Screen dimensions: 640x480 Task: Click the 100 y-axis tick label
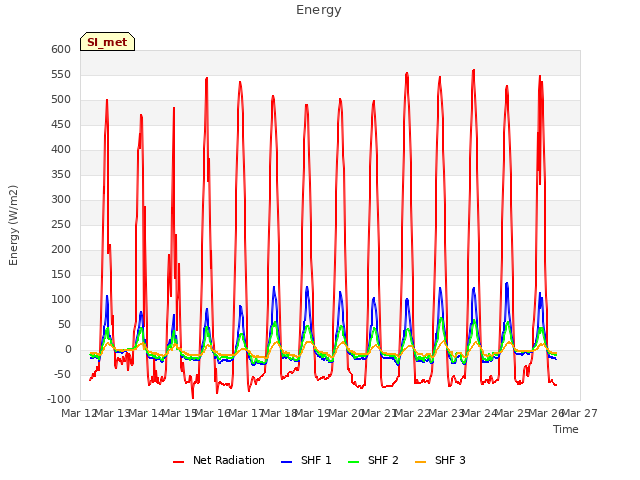tap(61, 300)
